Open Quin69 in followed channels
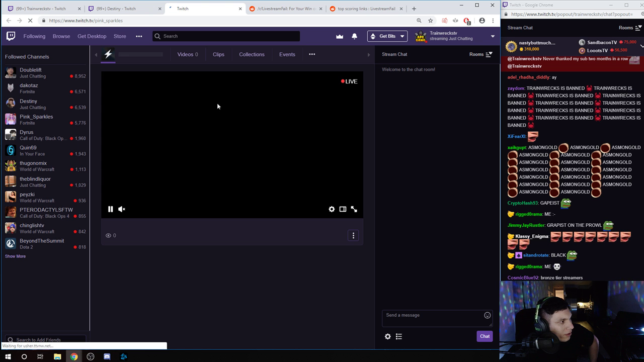The height and width of the screenshot is (362, 644). 45,151
